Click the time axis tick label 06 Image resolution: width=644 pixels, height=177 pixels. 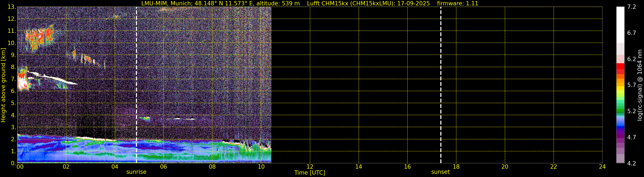(164, 166)
